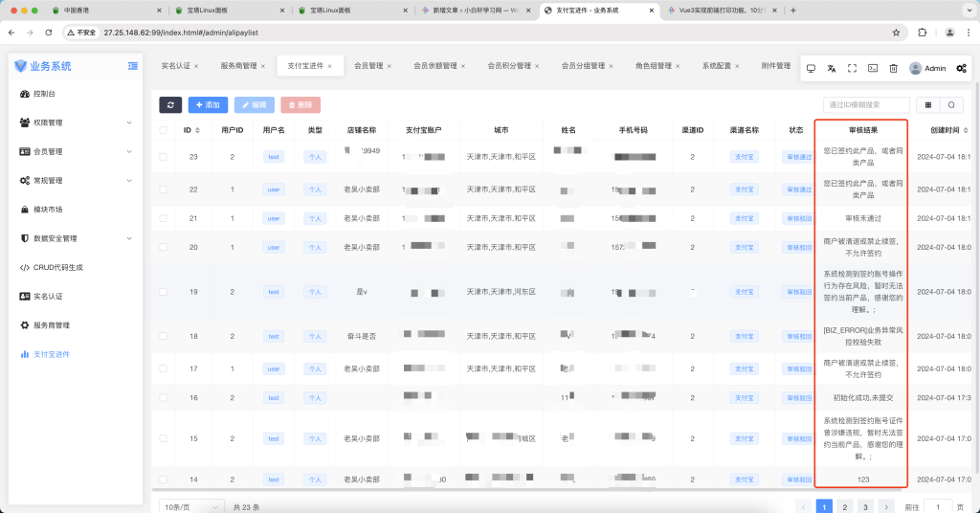Switch to 宝塔Linux面板 browser tab next to 中国香港
Image resolution: width=980 pixels, height=513 pixels.
point(208,11)
